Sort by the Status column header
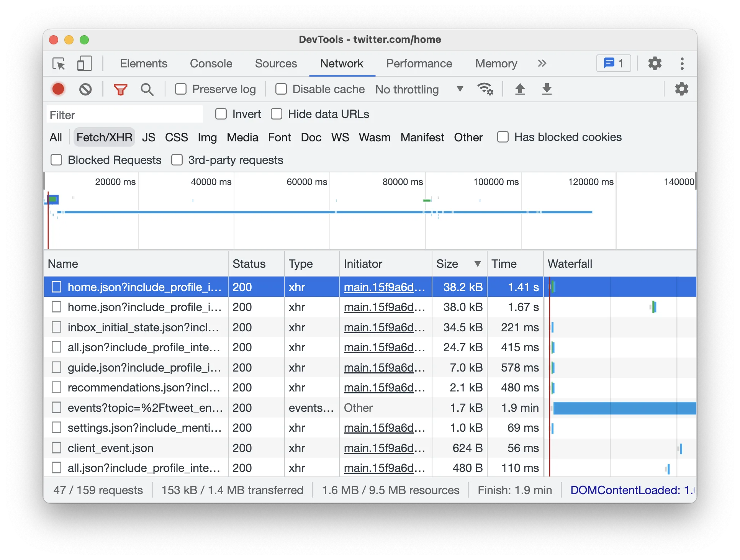 click(256, 264)
